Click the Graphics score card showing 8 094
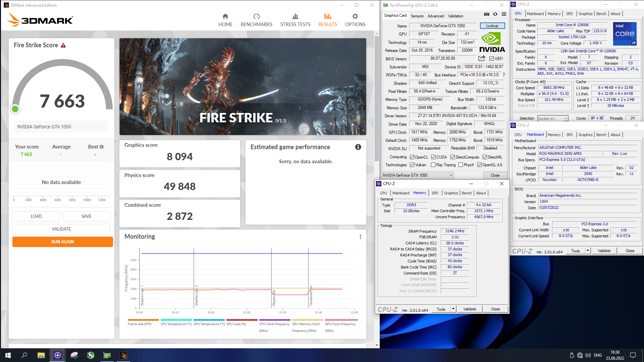The height and width of the screenshot is (362, 644). pos(180,154)
